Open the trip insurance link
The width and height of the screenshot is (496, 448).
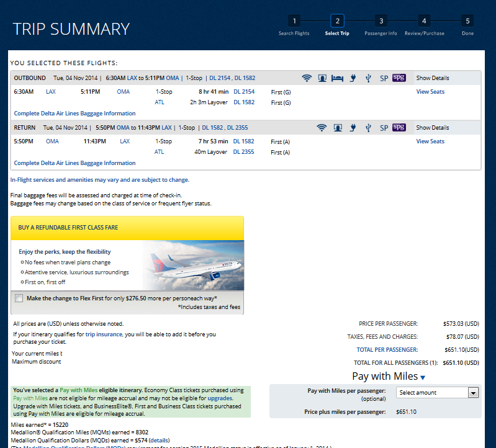pos(104,334)
